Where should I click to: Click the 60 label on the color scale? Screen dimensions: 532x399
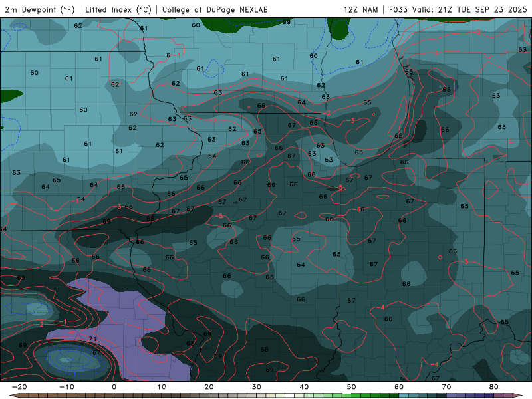(x=399, y=387)
